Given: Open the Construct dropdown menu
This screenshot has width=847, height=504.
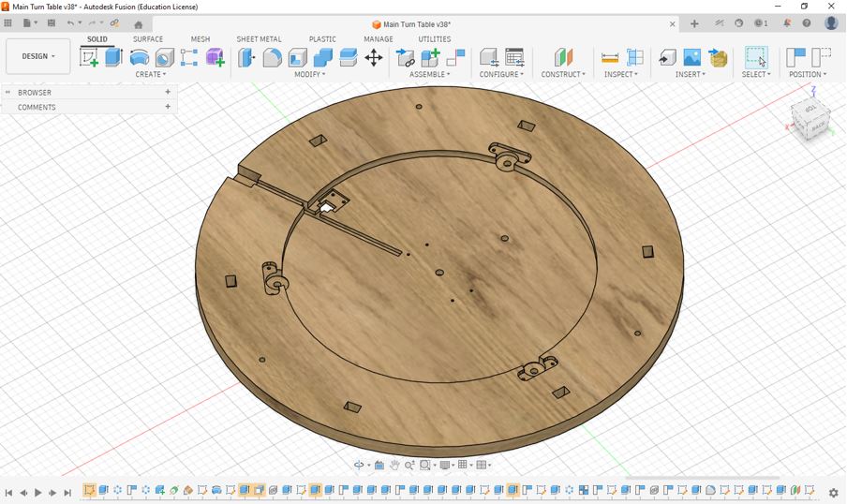Looking at the screenshot, I should [563, 75].
